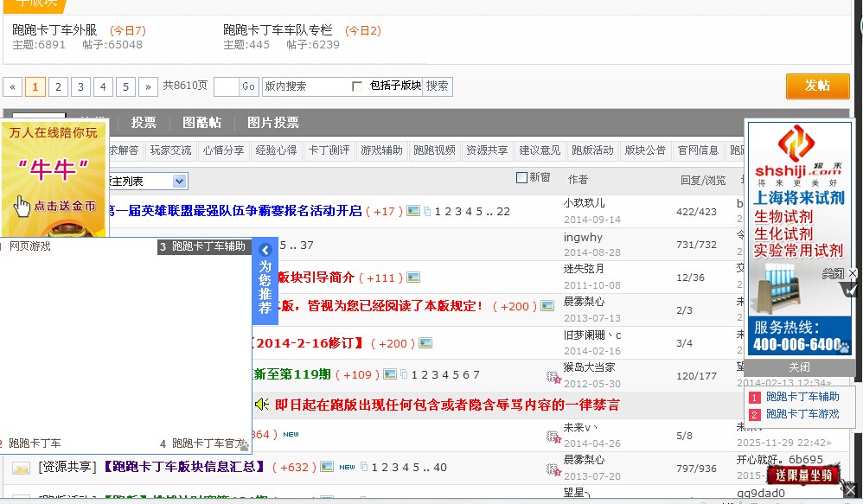Image resolution: width=863 pixels, height=504 pixels.
Task: Select the 版块公告 category tab
Action: (x=646, y=150)
